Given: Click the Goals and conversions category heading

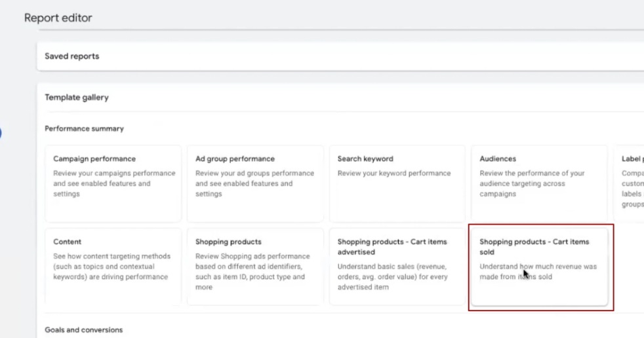Looking at the screenshot, I should coord(83,330).
